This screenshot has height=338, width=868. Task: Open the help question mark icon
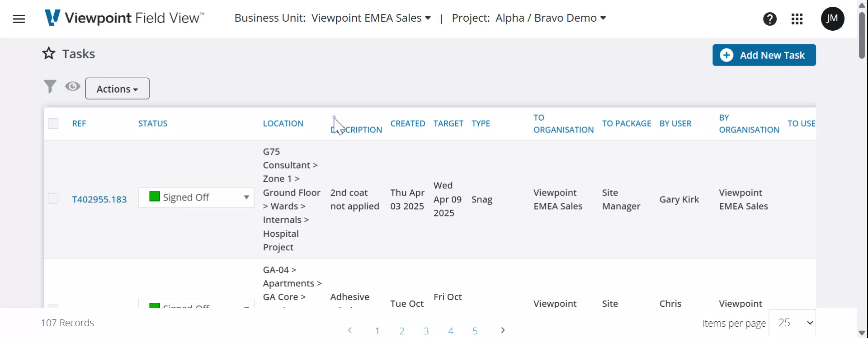point(769,19)
